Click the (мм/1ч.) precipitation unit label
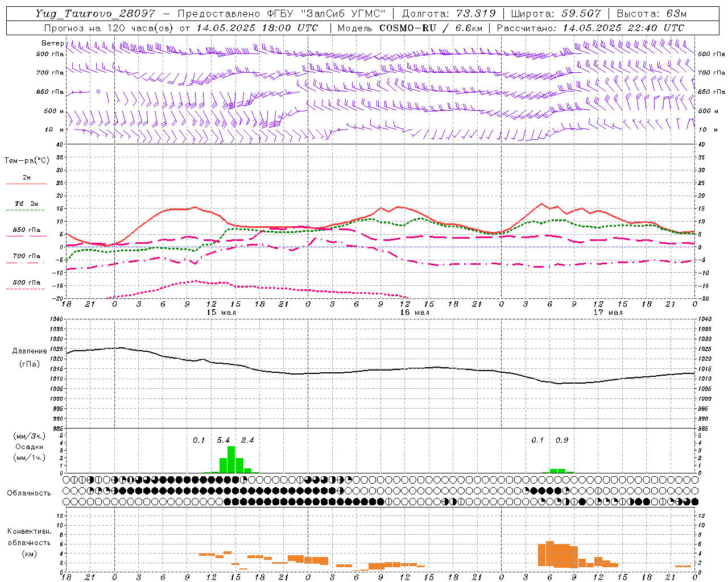This screenshot has height=582, width=728. [30, 457]
